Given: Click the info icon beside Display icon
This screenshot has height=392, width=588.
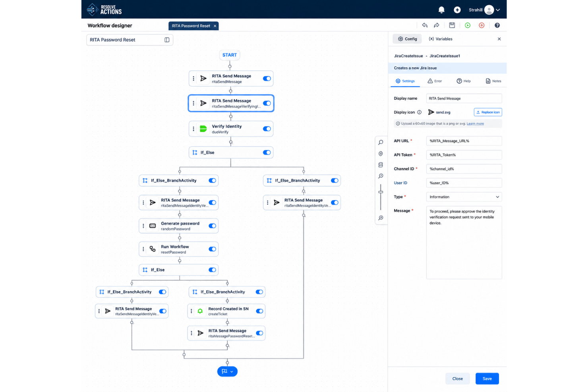Looking at the screenshot, I should [x=419, y=112].
